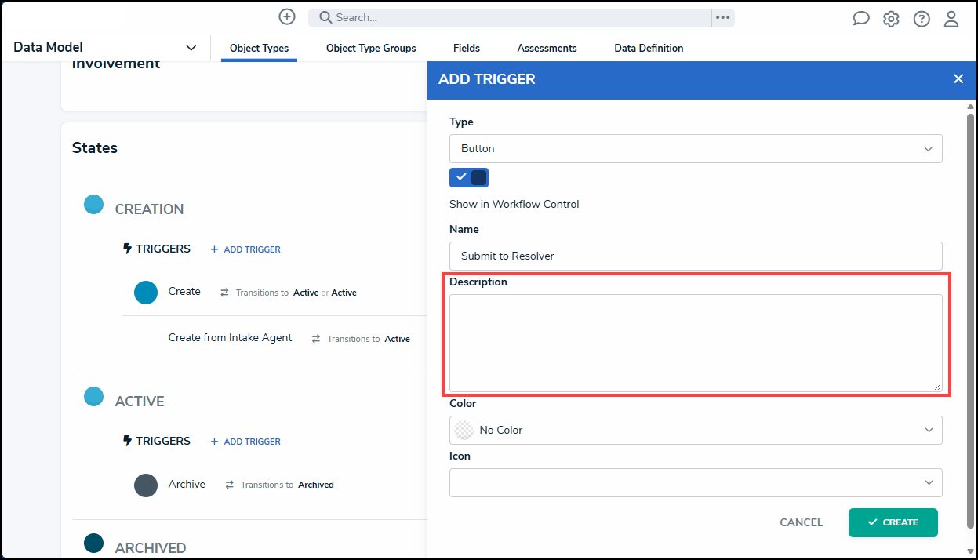Open the Color dropdown showing No Color
The width and height of the screenshot is (978, 560).
pyautogui.click(x=696, y=430)
